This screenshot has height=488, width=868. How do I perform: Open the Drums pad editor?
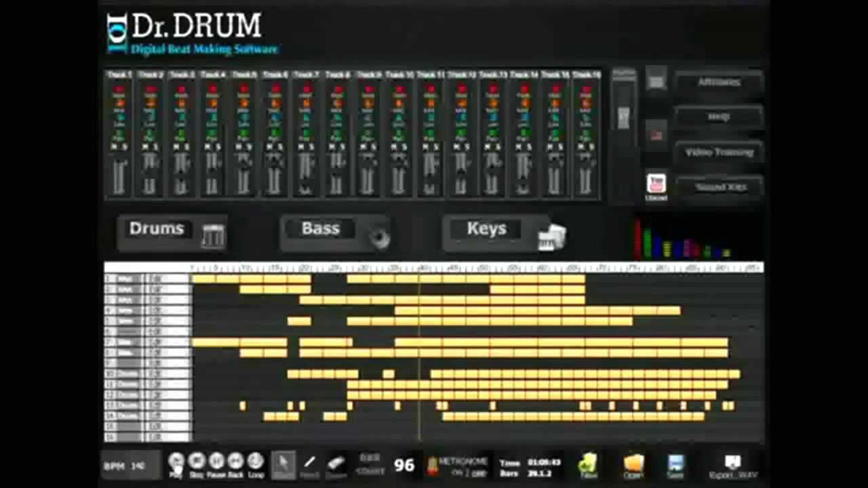[172, 232]
